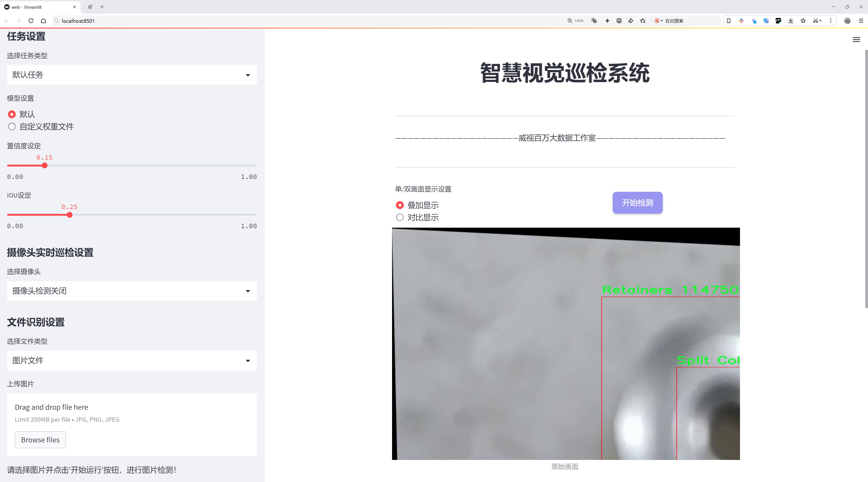868x482 pixels.
Task: Select the 叠加显示 radio button
Action: point(400,205)
